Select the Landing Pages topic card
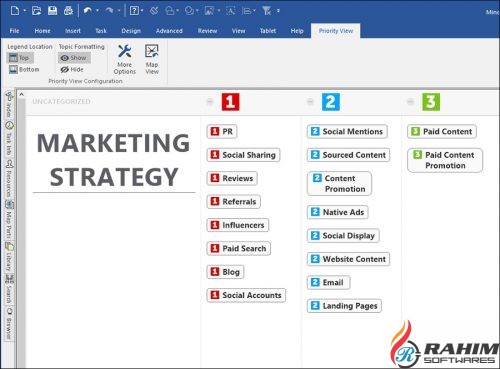Viewport: 500px width, 369px height. pos(344,306)
